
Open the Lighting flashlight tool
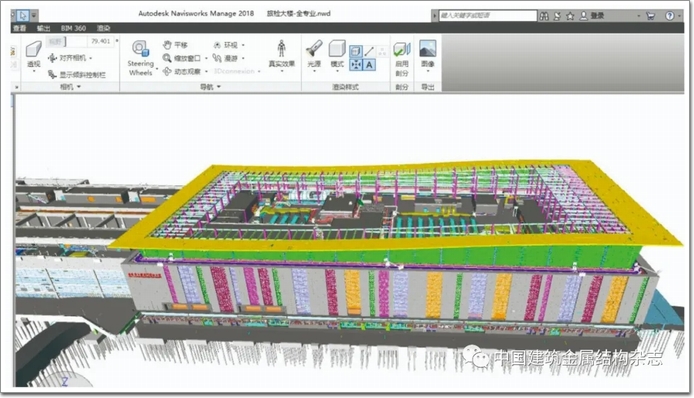(314, 54)
